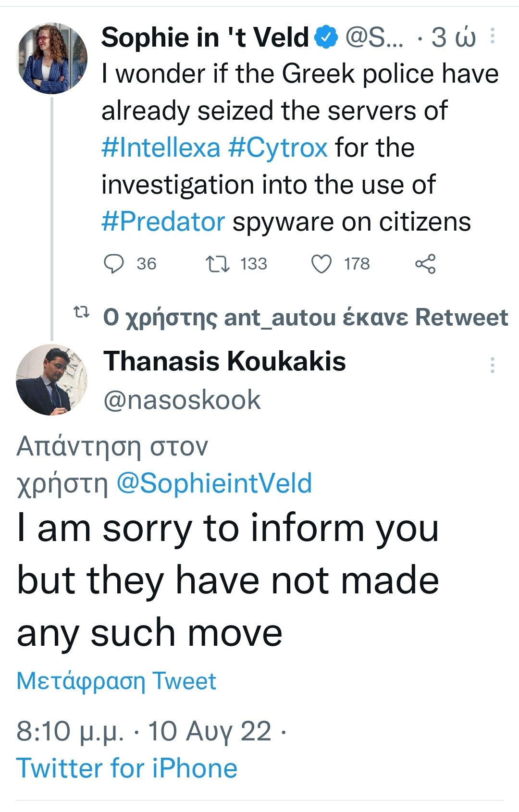Click the @SophieintVeld mention link
This screenshot has height=812, width=519.
coord(214,483)
